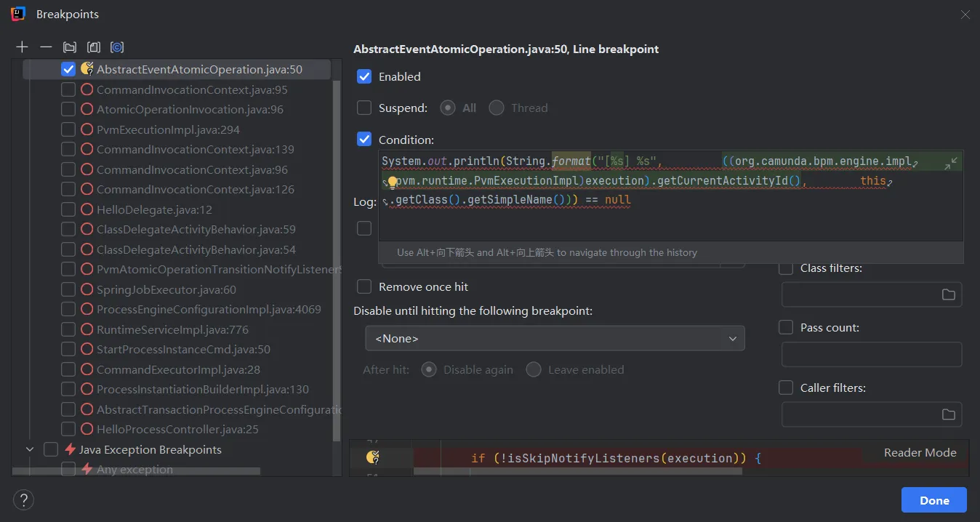This screenshot has height=522, width=980.
Task: Select the HelloDelegate.java:12 breakpoint
Action: pyautogui.click(x=154, y=209)
